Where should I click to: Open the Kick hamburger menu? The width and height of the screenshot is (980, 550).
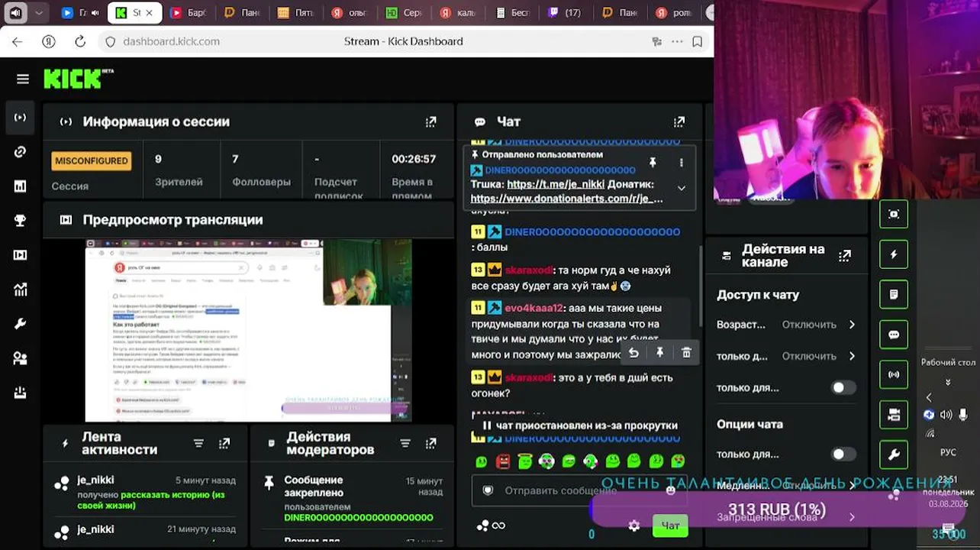[x=23, y=79]
